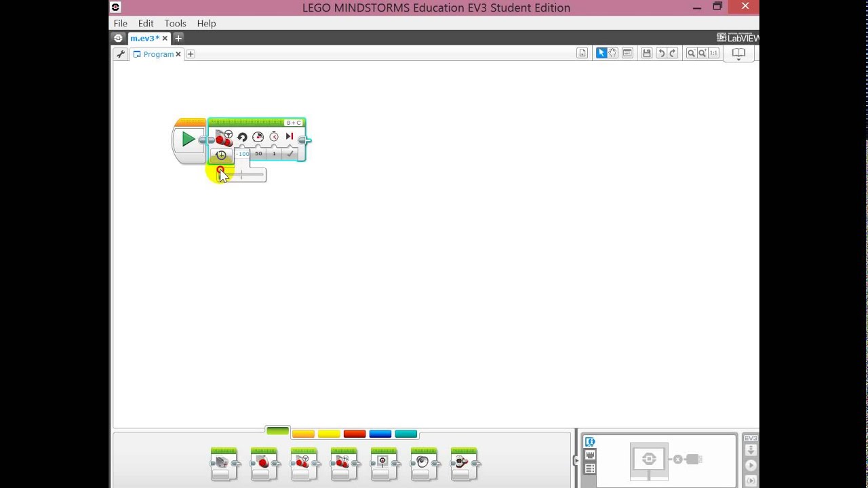Click the Download button under EV3
The height and width of the screenshot is (488, 868).
point(751,450)
